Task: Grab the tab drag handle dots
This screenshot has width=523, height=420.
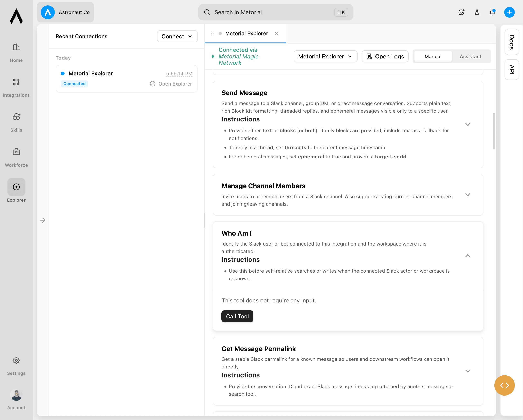Action: coord(212,33)
